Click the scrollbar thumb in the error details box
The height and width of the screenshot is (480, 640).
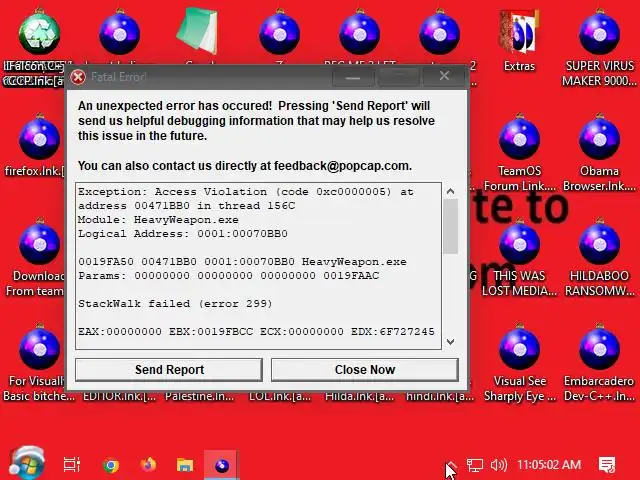[450, 226]
